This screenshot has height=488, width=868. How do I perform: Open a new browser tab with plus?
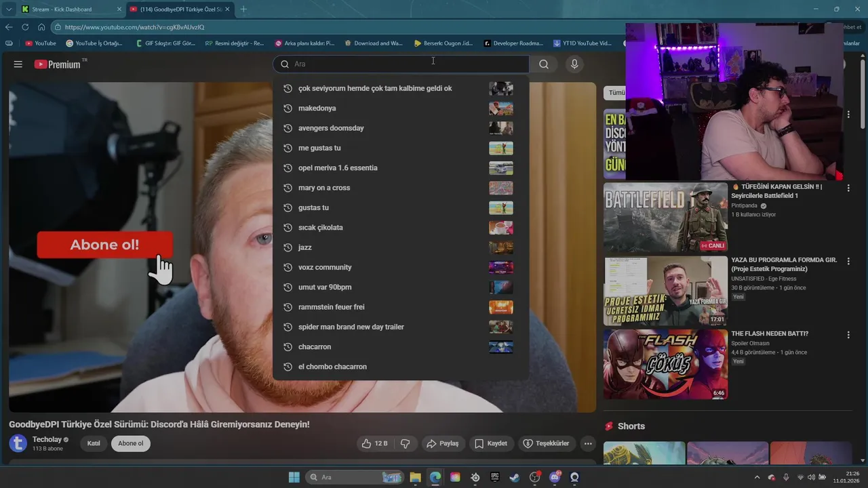tap(243, 9)
